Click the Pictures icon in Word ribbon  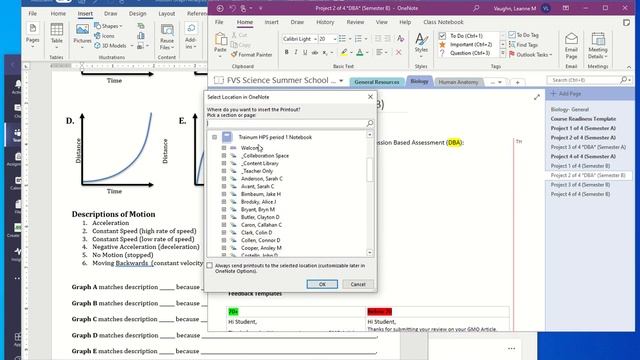82,29
